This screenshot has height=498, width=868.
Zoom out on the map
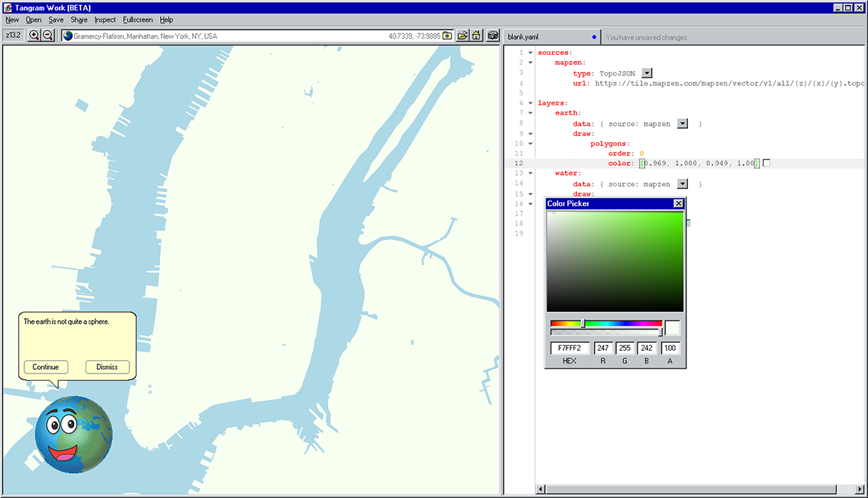pyautogui.click(x=48, y=36)
